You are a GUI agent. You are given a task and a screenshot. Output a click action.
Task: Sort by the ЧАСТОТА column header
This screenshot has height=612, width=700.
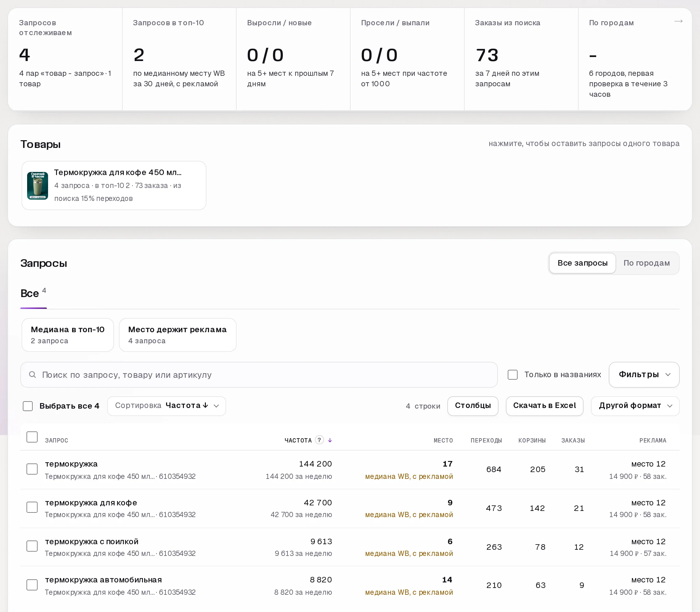click(x=298, y=441)
